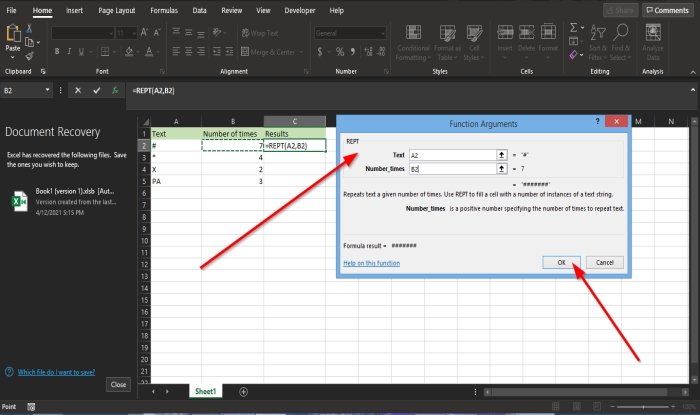Open the Formulas ribbon tab
This screenshot has width=700, height=415.
[x=164, y=10]
